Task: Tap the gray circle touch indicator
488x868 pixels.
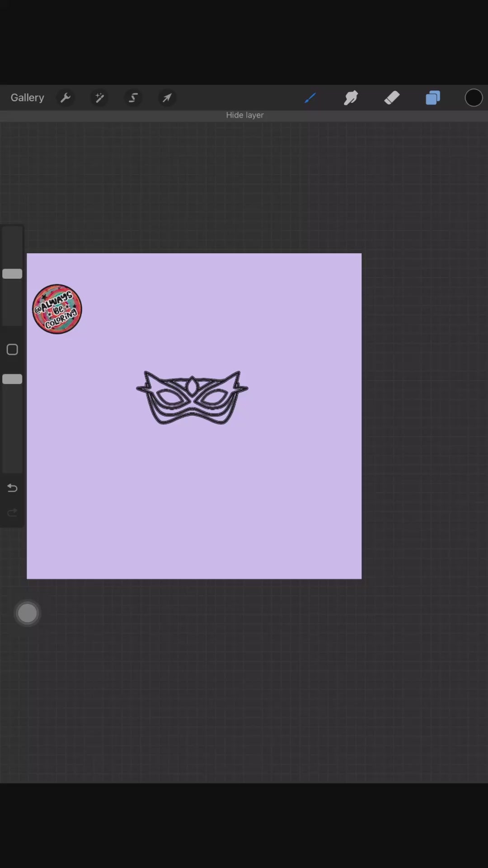Action: click(x=27, y=613)
